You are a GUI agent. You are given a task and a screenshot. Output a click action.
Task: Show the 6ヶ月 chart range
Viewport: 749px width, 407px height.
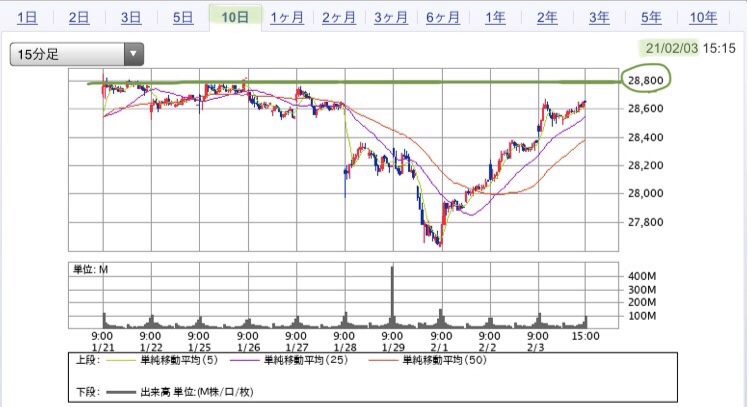[443, 18]
